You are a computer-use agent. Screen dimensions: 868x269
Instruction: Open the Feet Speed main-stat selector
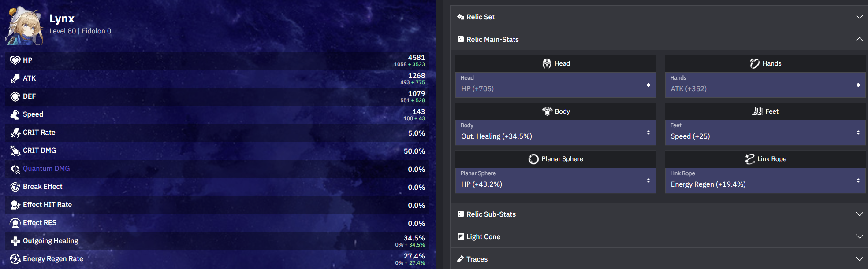coord(765,133)
